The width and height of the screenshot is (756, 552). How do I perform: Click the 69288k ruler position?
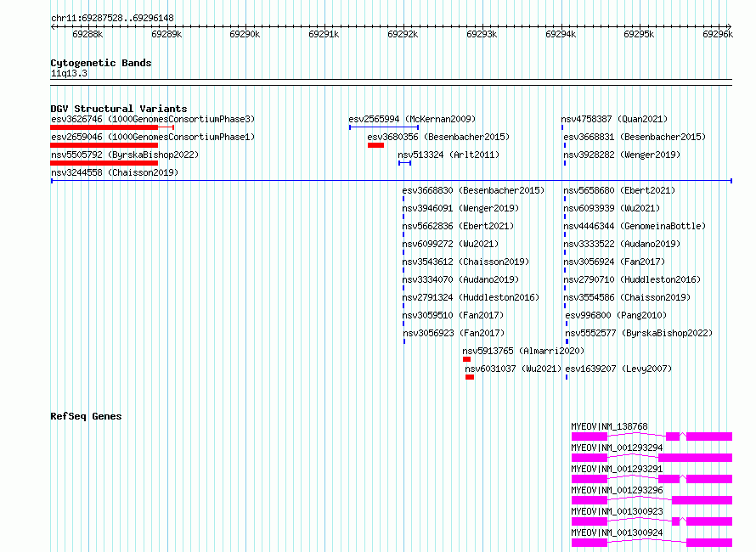pos(87,34)
